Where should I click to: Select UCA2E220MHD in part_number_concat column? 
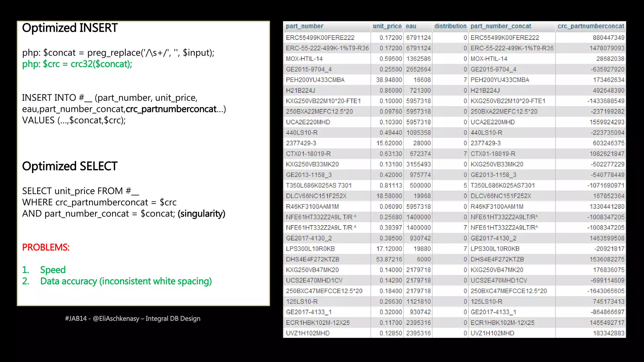point(492,122)
